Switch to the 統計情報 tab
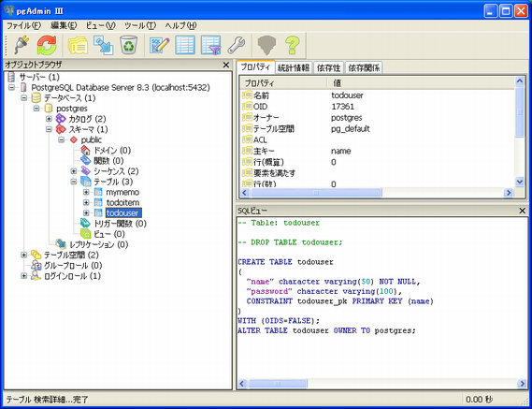Image resolution: width=532 pixels, height=409 pixels. [x=294, y=68]
